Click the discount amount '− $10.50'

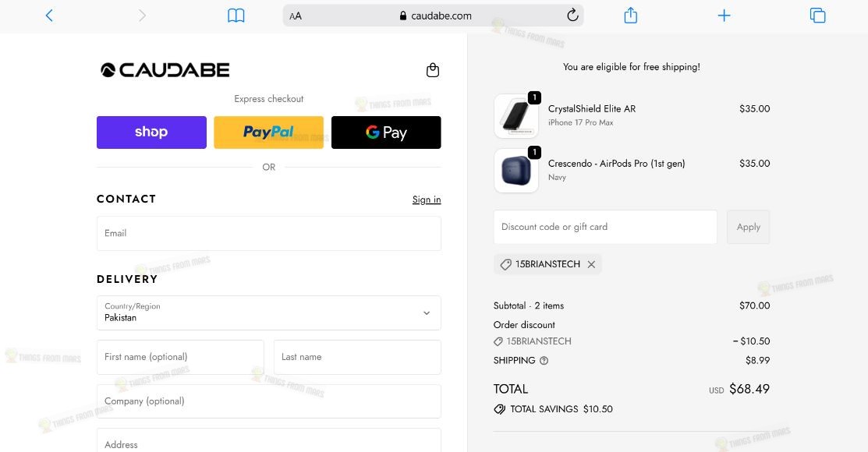pos(751,341)
